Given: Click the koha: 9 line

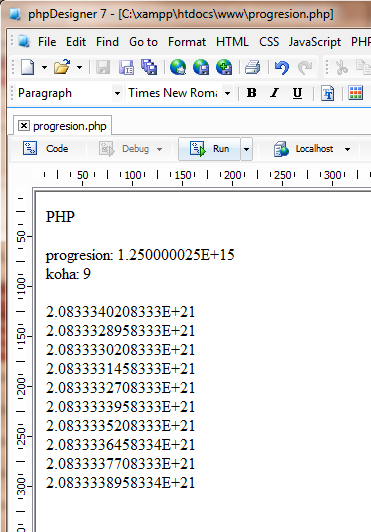Looking at the screenshot, I should pos(68,274).
